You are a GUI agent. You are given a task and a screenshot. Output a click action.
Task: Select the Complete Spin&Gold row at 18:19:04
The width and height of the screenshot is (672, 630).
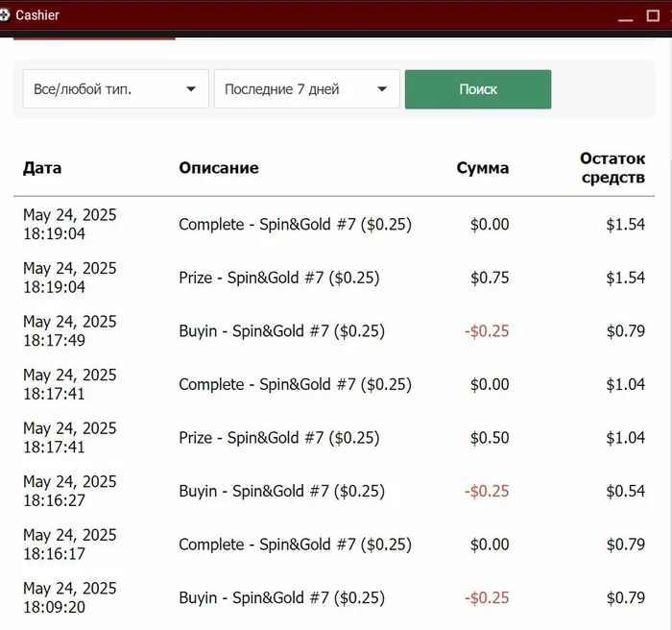[x=295, y=225]
